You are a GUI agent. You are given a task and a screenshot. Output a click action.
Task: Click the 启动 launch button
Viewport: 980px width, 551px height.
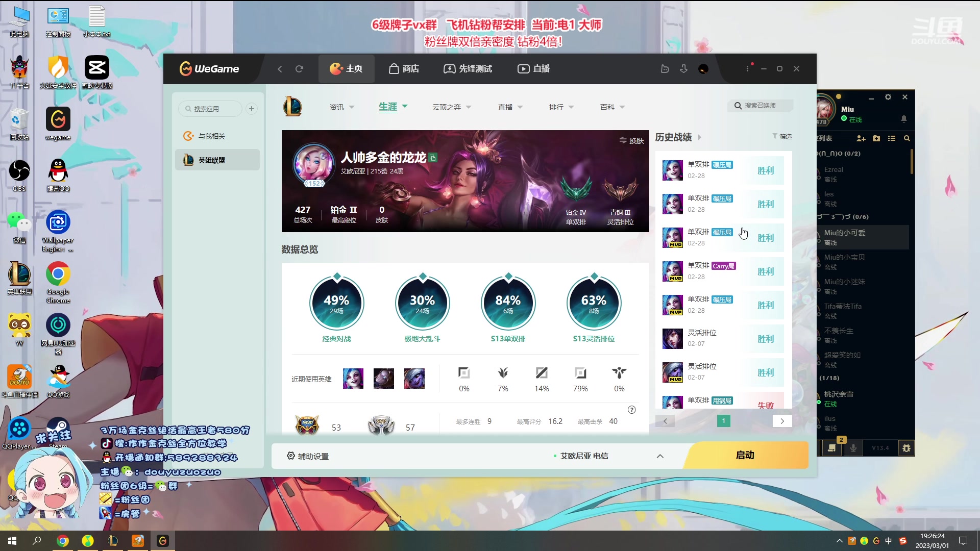pos(746,455)
